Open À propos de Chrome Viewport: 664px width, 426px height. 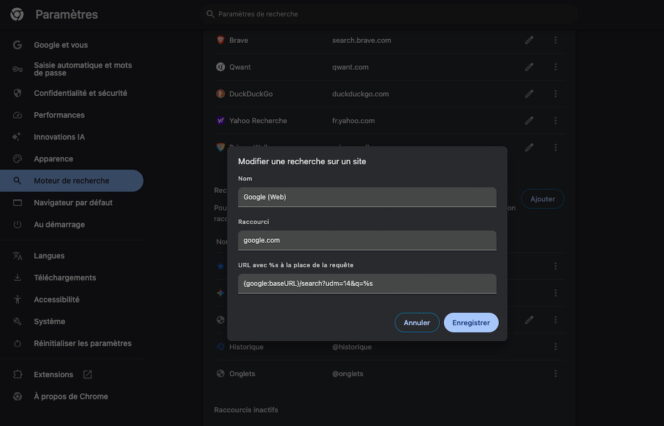click(71, 397)
